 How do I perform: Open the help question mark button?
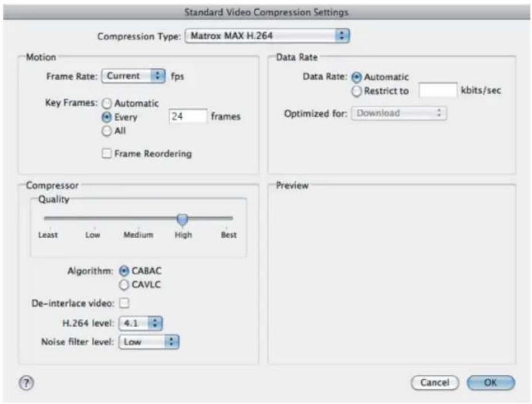coord(26,383)
